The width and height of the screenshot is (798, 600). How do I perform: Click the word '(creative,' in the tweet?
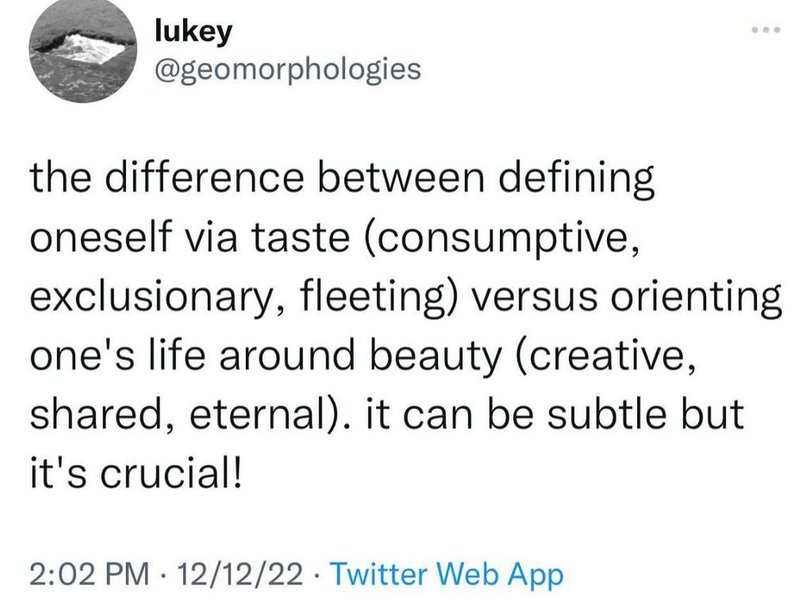605,356
